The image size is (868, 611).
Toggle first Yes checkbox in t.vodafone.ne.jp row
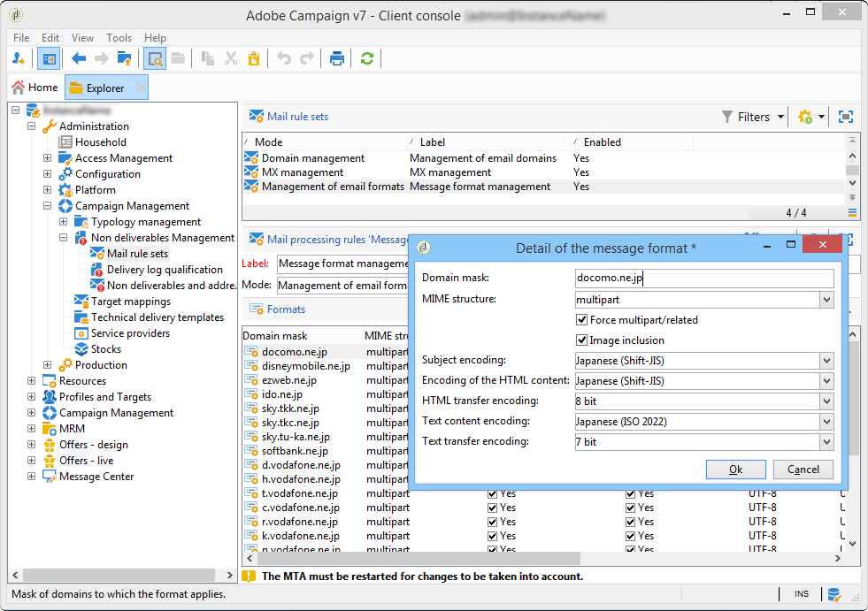tap(492, 493)
